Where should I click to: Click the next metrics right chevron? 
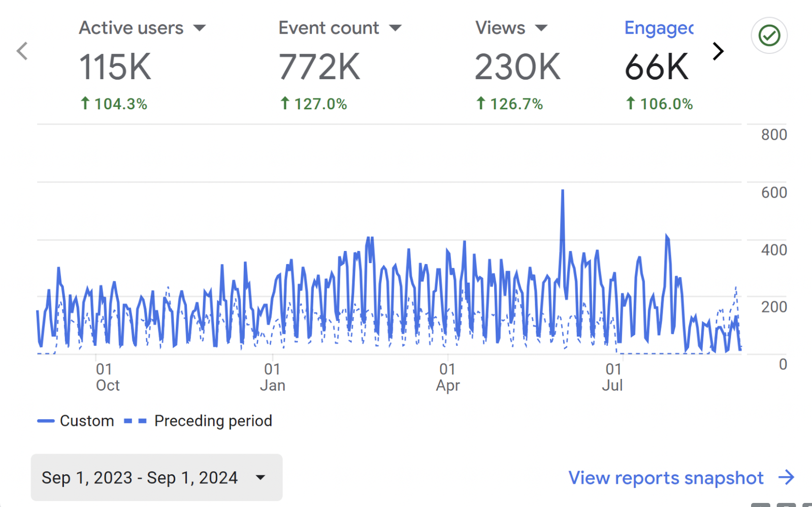(718, 51)
